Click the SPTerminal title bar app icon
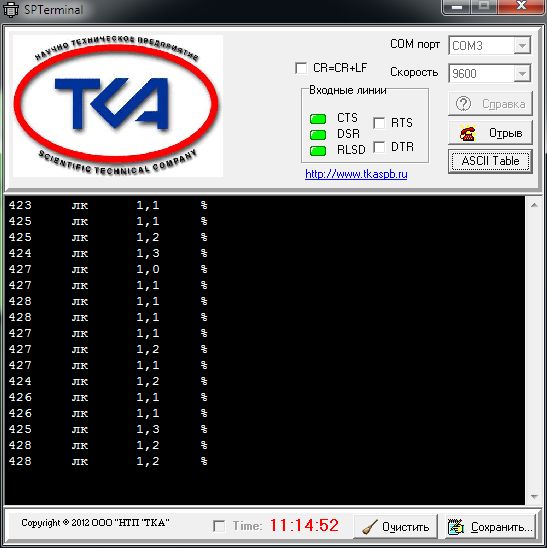Viewport: 547px width, 548px height. click(11, 9)
